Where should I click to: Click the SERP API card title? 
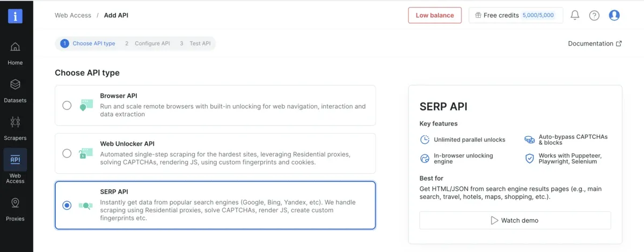(114, 191)
